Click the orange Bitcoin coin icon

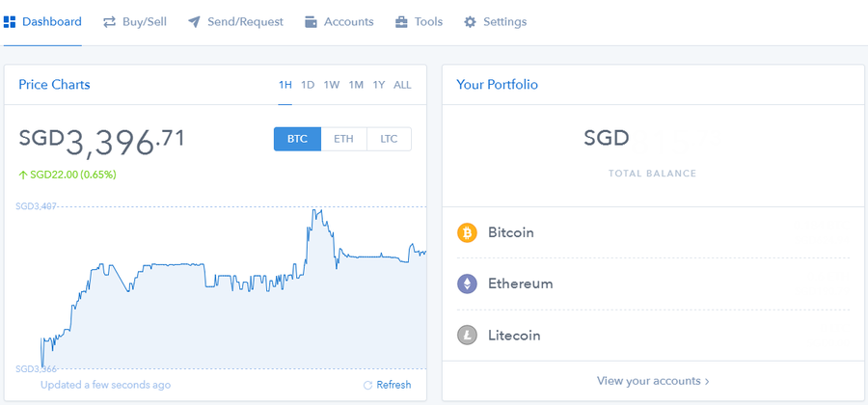point(467,233)
